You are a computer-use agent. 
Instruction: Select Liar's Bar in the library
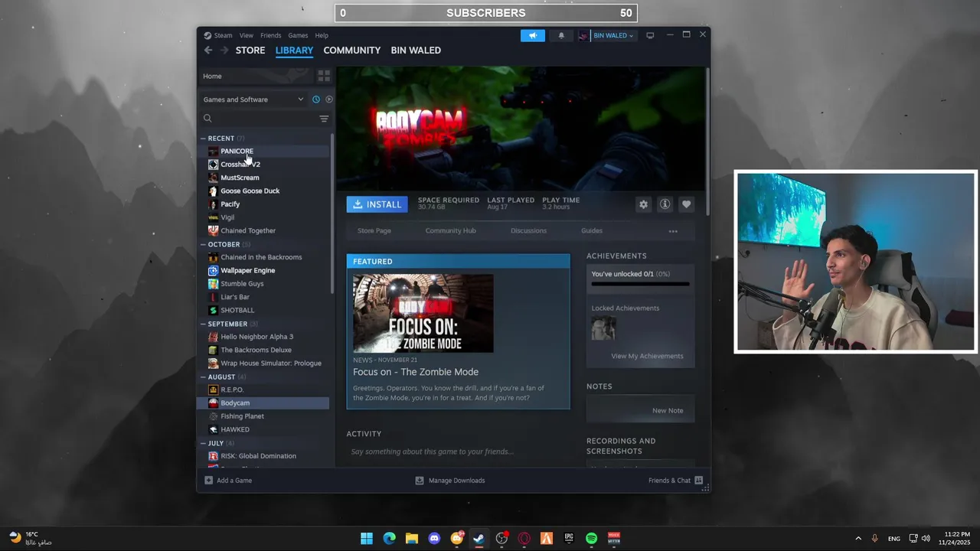point(265,297)
